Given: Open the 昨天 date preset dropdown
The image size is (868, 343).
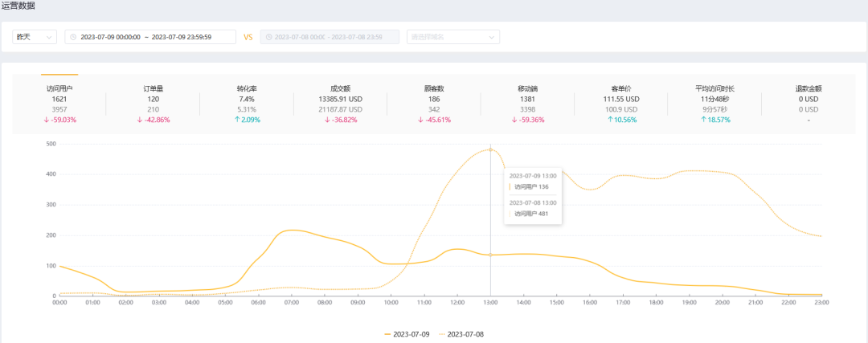Looking at the screenshot, I should (x=35, y=37).
